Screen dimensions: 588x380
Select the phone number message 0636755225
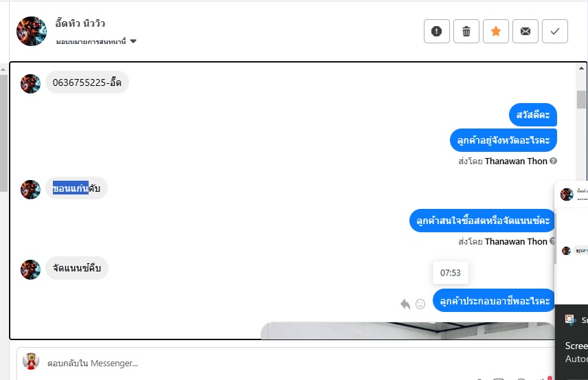[87, 82]
